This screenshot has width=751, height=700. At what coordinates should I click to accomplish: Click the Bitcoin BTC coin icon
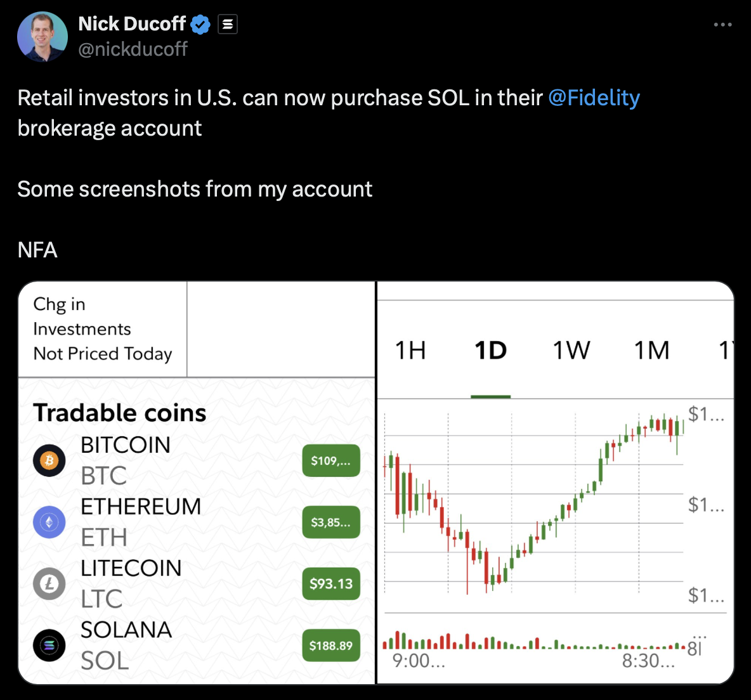(x=49, y=460)
